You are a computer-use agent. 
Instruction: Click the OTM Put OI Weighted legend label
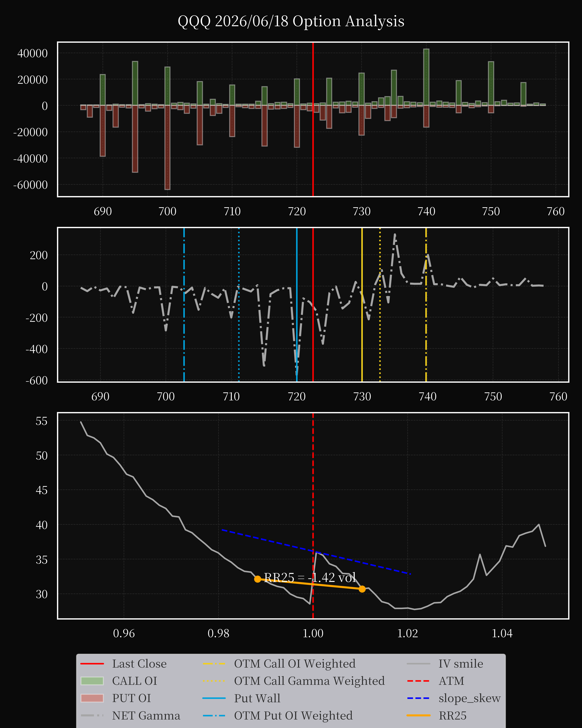tap(293, 715)
